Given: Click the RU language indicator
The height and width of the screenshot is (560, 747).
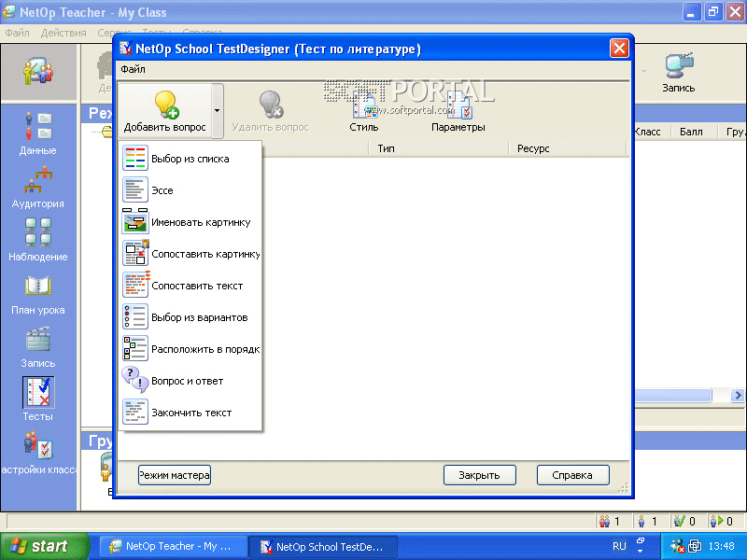Looking at the screenshot, I should [619, 546].
